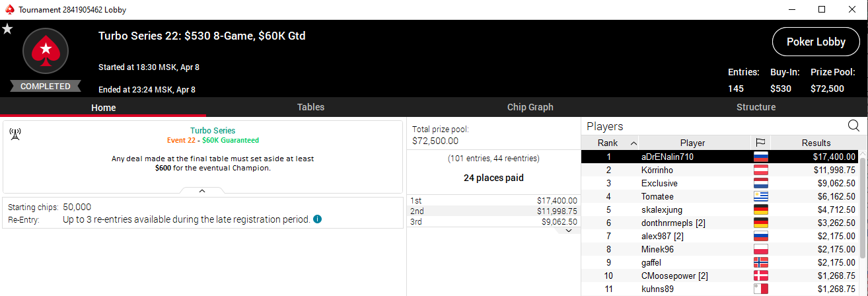Sort by the Results column header
Screen dimensions: 868x296
click(x=816, y=143)
